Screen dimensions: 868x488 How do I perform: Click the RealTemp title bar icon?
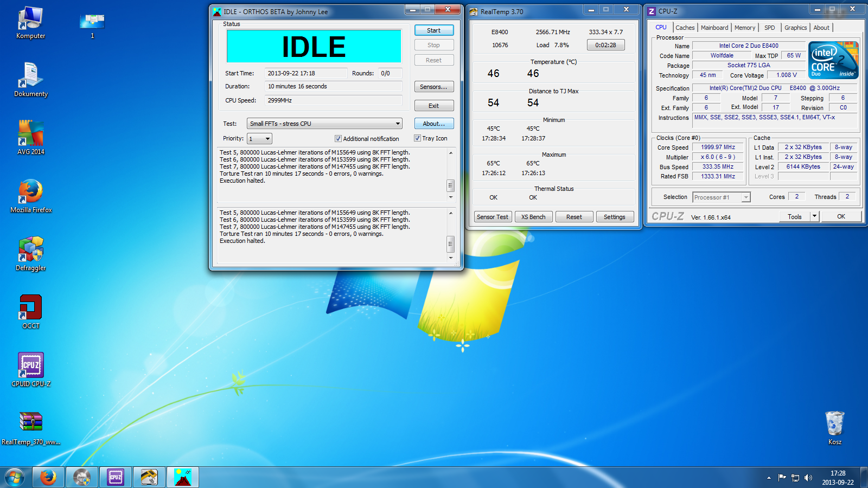click(474, 11)
